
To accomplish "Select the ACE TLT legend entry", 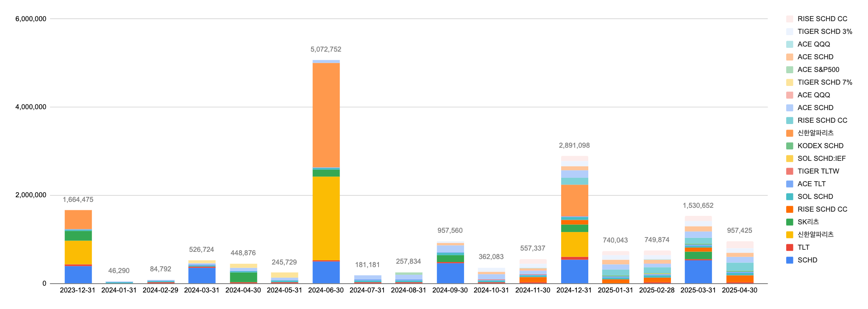I will tap(811, 184).
